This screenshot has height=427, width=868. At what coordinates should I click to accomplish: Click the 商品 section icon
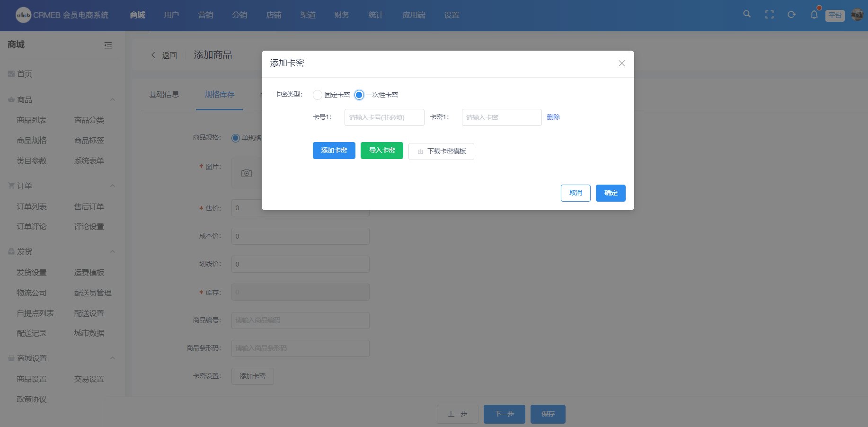11,100
